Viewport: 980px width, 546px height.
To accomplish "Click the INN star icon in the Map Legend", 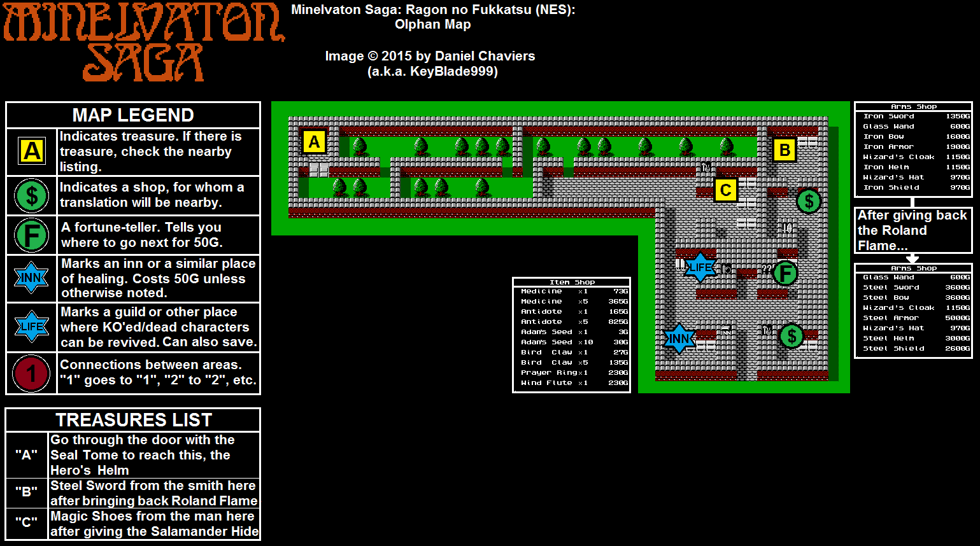I will pyautogui.click(x=31, y=278).
